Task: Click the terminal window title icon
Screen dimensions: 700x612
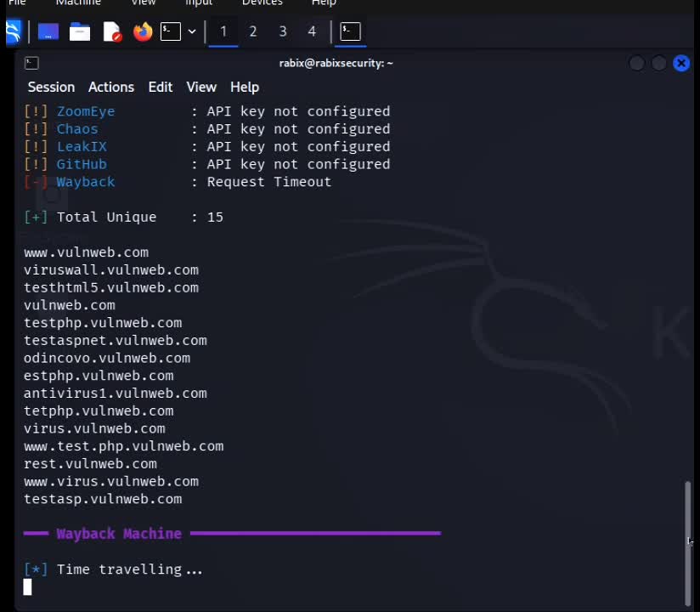Action: 31,63
